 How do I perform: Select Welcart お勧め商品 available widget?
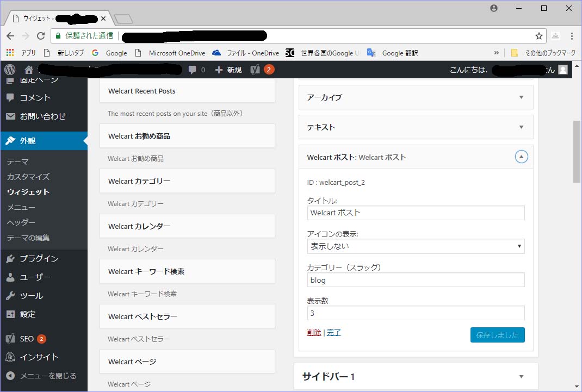coord(188,136)
